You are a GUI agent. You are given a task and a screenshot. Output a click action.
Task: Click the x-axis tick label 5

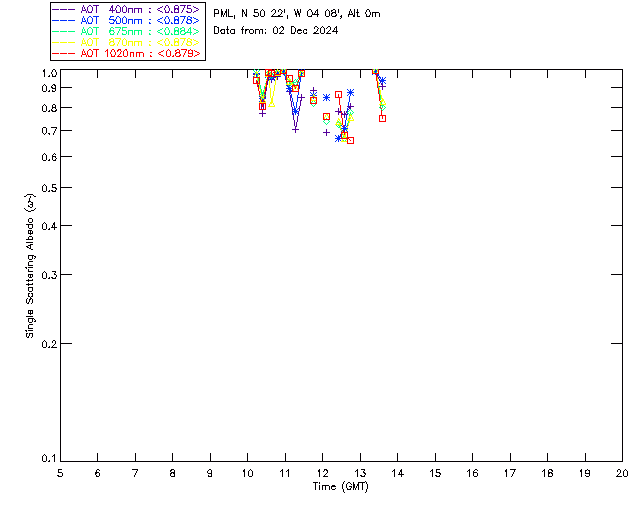tap(60, 472)
